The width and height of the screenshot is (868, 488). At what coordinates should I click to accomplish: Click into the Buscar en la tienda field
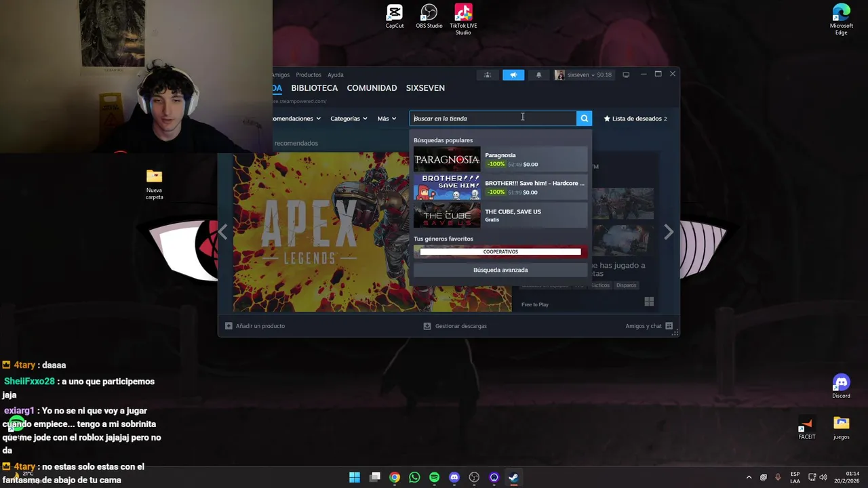click(x=493, y=119)
